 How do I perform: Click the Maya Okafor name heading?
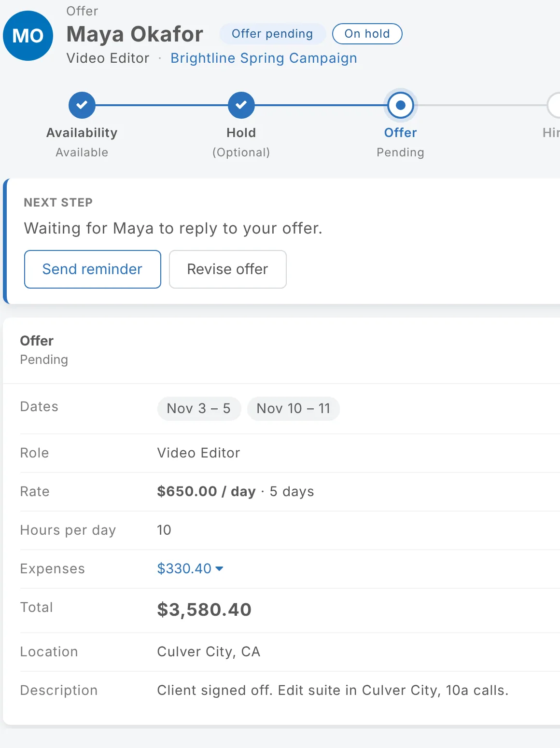click(135, 34)
